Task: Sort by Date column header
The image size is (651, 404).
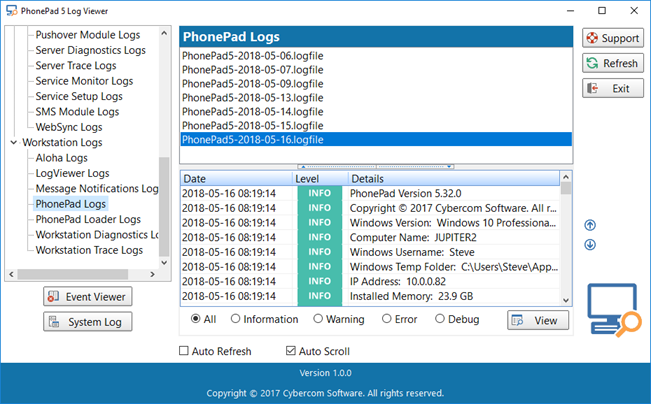Action: (x=236, y=179)
